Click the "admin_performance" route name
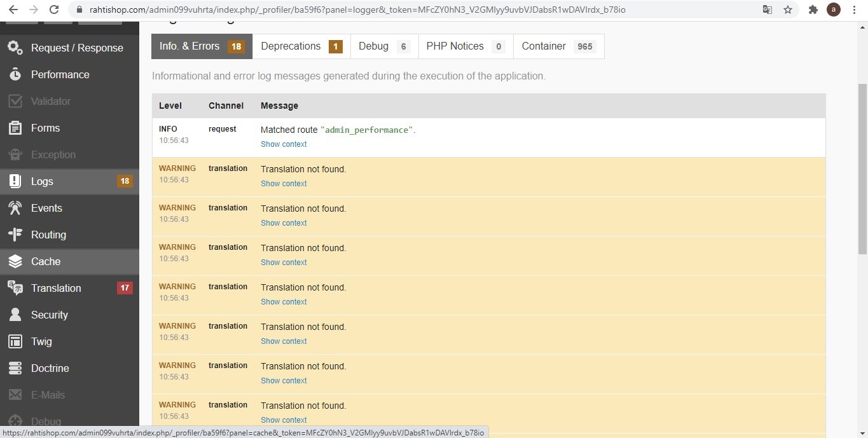Image resolution: width=868 pixels, height=438 pixels. click(x=367, y=130)
